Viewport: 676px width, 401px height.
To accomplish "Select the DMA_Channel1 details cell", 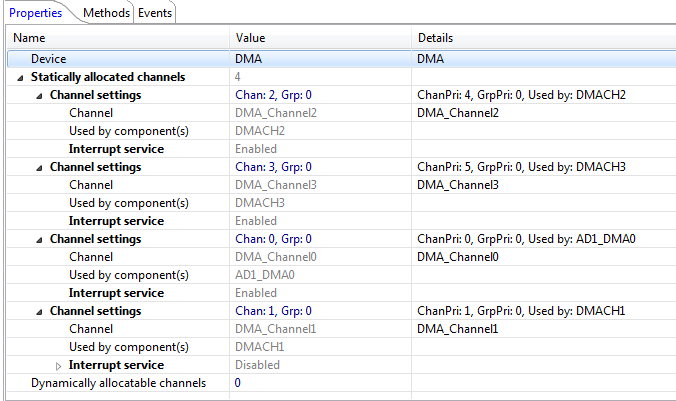I will point(457,329).
